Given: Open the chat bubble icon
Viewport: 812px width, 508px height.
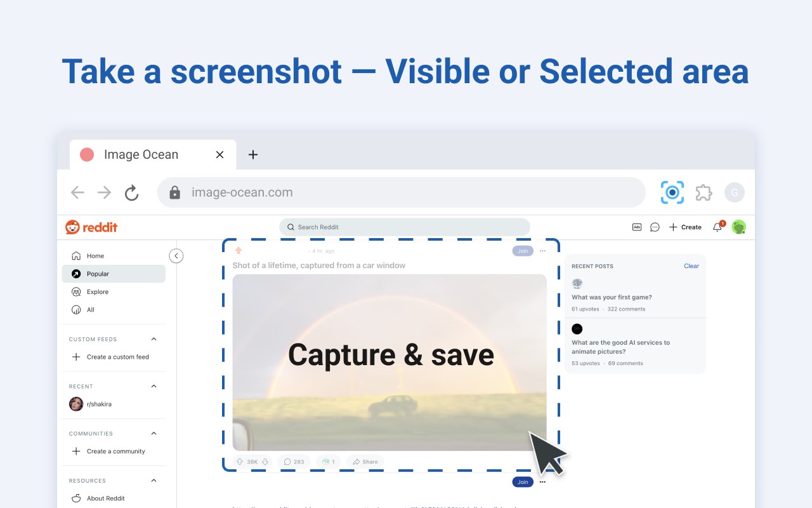Looking at the screenshot, I should point(655,227).
